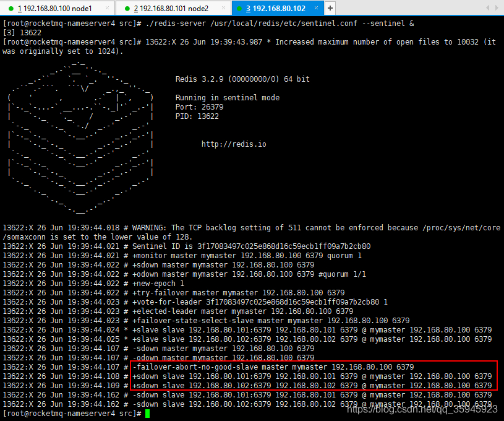Click the green cursor at the bottom prompt
This screenshot has height=421, width=504.
pos(148,414)
